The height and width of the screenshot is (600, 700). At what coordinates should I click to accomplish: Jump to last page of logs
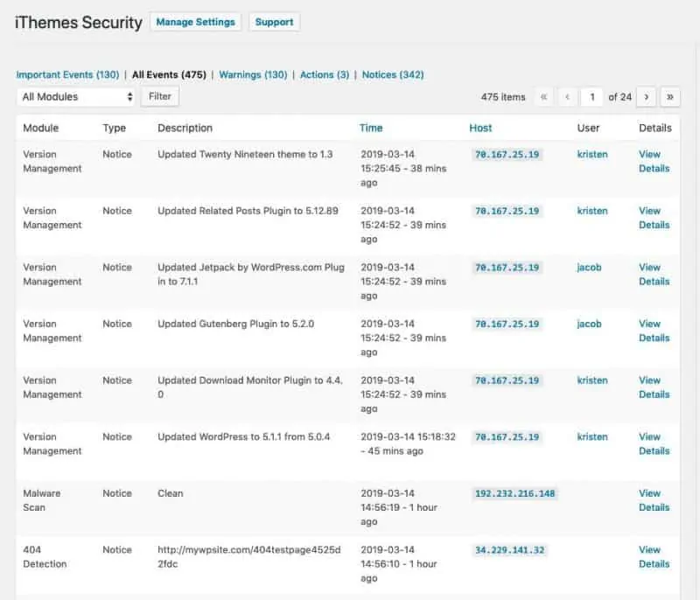pos(670,97)
